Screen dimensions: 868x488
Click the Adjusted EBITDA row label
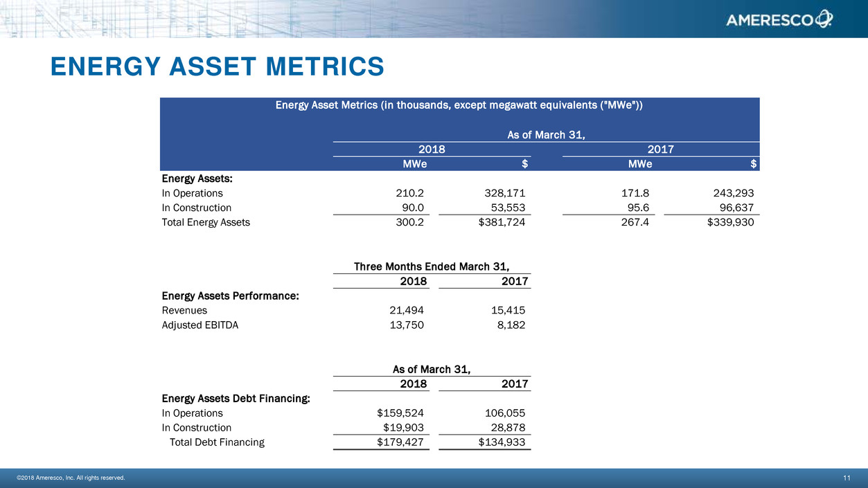pyautogui.click(x=200, y=325)
